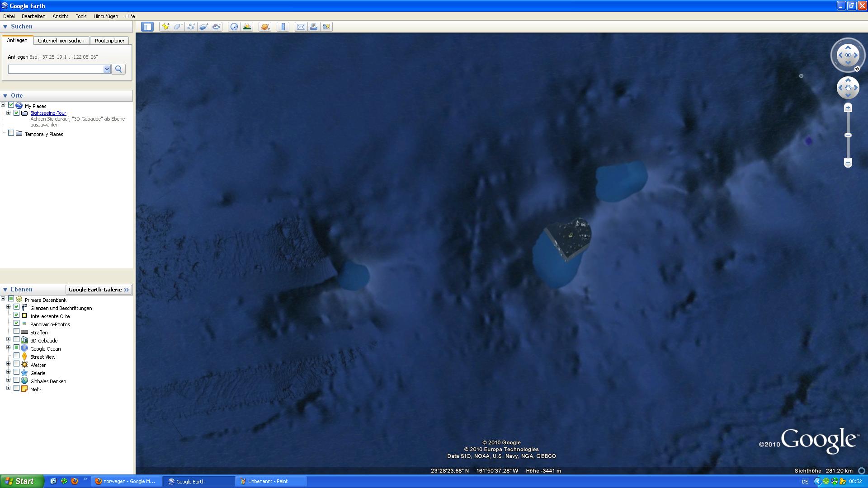Uncheck the Sightseeing-Tour folder checkbox
The image size is (868, 488).
[x=17, y=113]
